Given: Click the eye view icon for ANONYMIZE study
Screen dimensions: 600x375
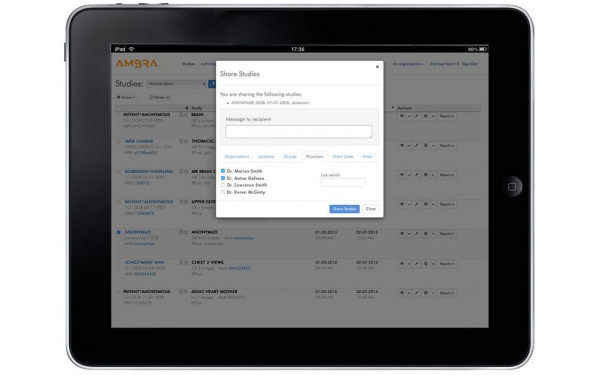Looking at the screenshot, I should click(402, 233).
